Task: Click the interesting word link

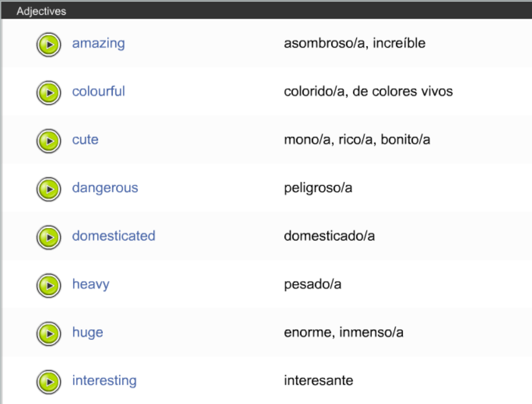Action: point(104,380)
